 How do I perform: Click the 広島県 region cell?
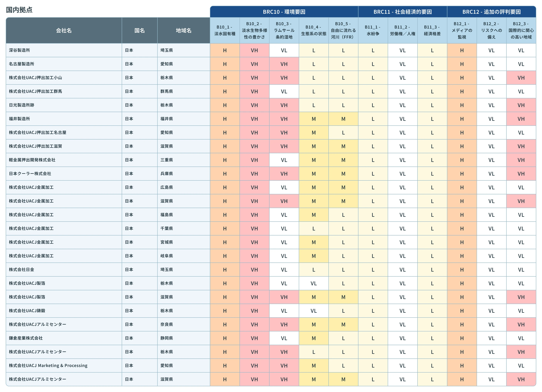[x=184, y=187]
